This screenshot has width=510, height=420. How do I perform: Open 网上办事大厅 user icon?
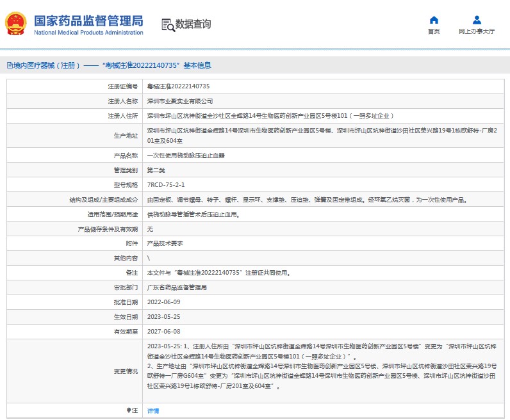[477, 20]
